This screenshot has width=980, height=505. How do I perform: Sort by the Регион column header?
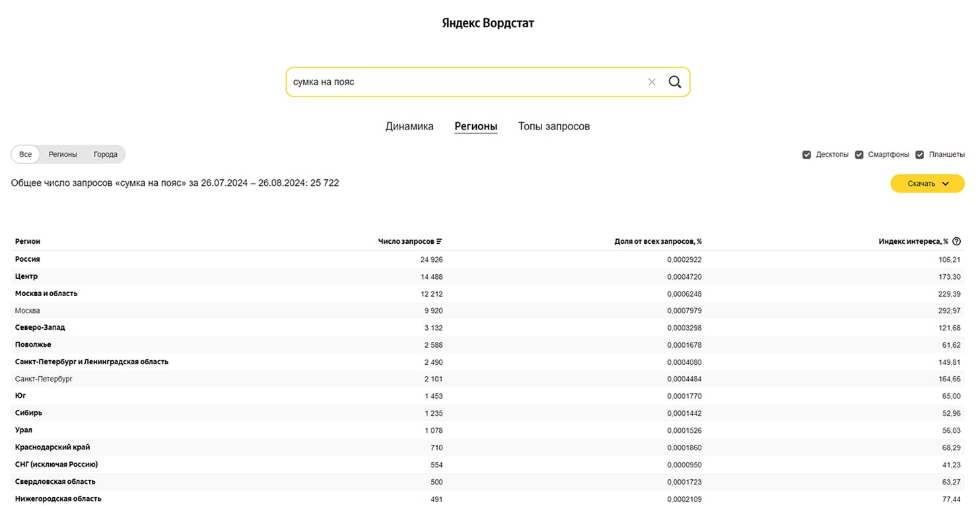pyautogui.click(x=28, y=242)
